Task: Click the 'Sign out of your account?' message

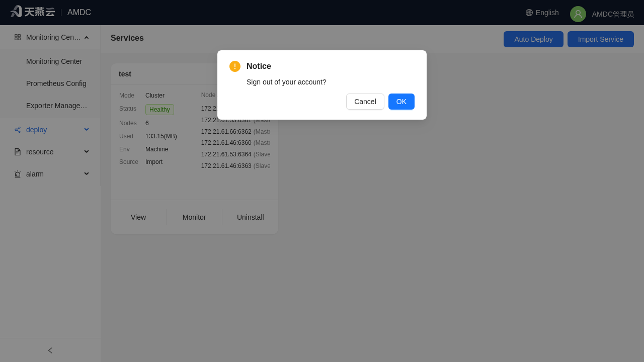Action: click(286, 82)
